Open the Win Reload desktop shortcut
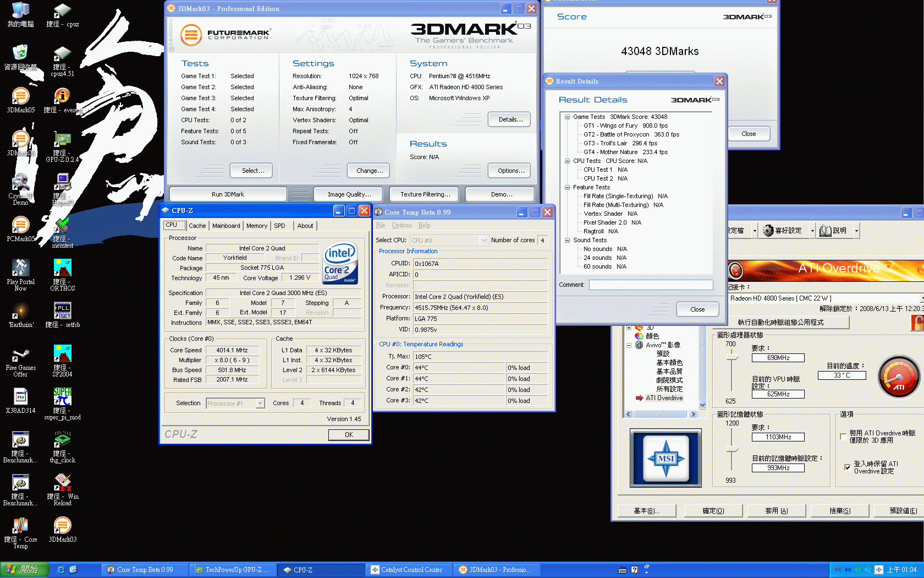924x578 pixels. click(62, 489)
